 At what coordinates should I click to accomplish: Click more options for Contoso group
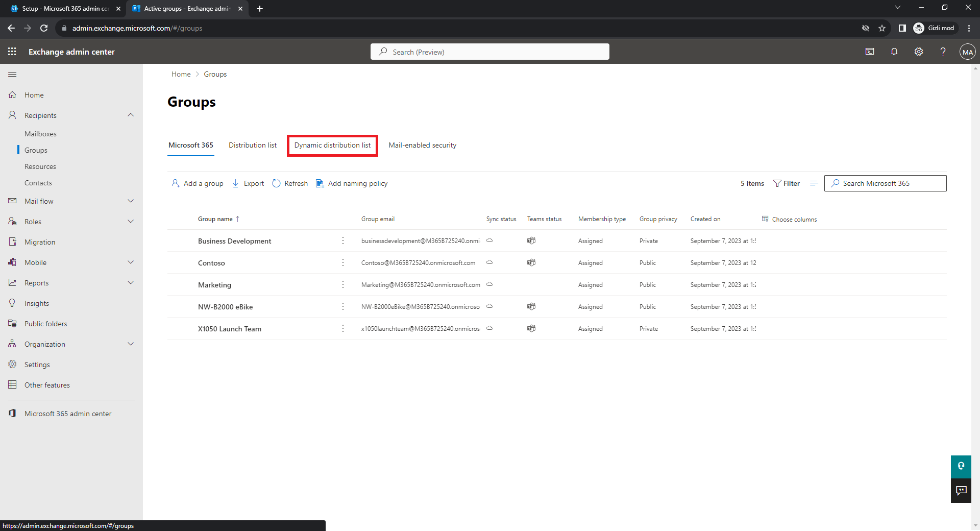tap(343, 262)
